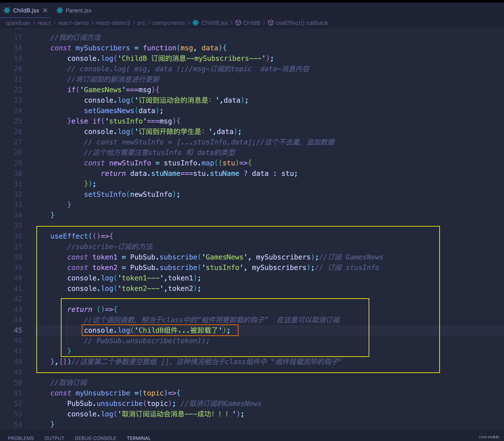Viewport: 504px width, 441px height.
Task: Open the PROBLEMS panel tab
Action: tap(21, 438)
